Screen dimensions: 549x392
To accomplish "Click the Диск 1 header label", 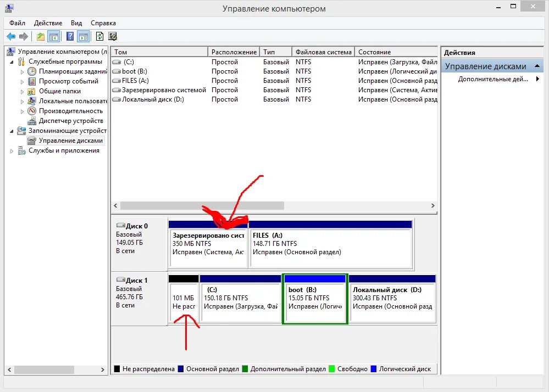I will pyautogui.click(x=136, y=281).
